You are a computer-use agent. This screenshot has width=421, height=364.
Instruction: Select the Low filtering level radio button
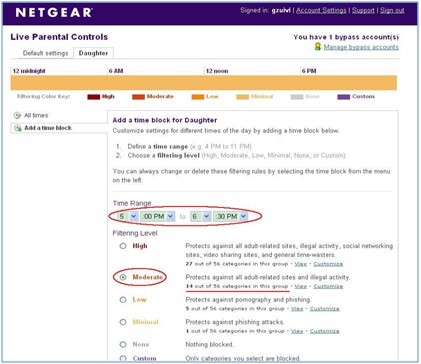[x=123, y=300]
